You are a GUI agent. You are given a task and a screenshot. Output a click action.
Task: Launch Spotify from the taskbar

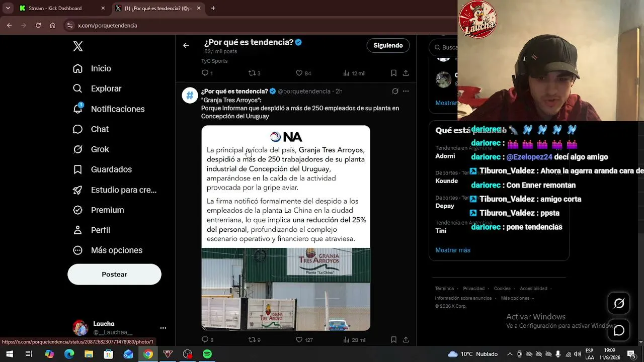pos(207,354)
